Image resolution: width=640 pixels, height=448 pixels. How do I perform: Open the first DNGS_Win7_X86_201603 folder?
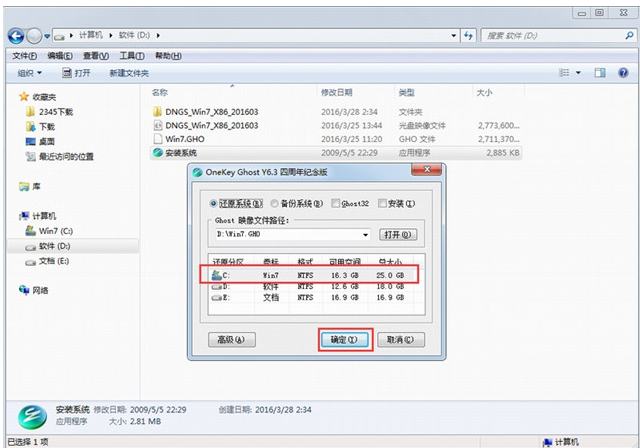(210, 111)
